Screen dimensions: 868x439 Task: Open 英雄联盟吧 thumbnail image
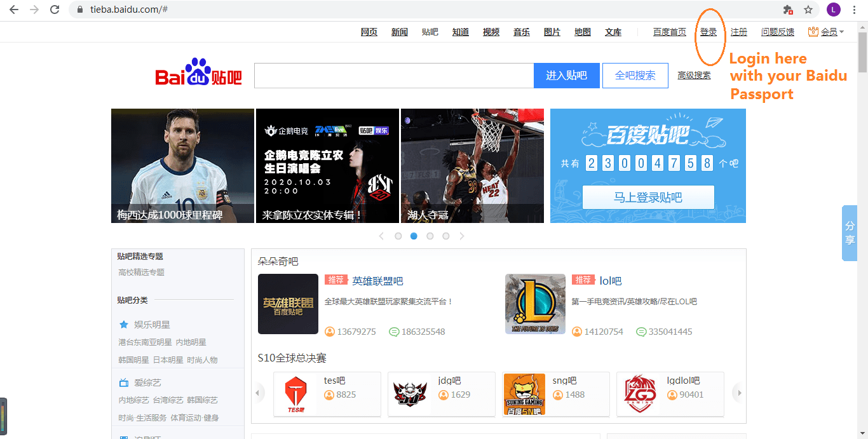(288, 304)
